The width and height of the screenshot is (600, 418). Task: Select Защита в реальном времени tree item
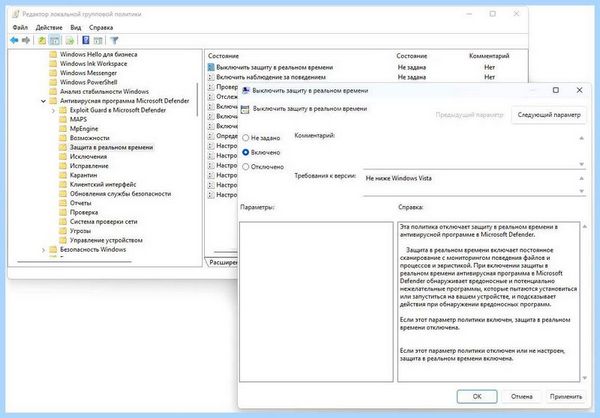tap(111, 147)
